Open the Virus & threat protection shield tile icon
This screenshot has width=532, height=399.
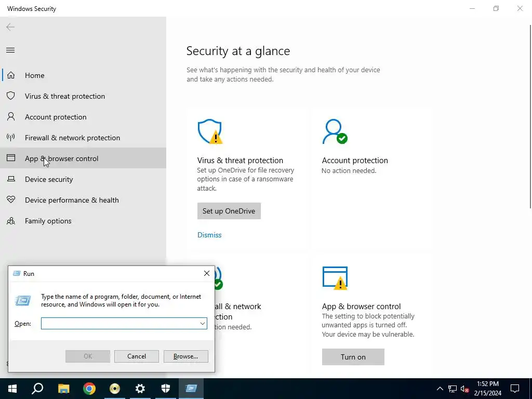pos(210,131)
